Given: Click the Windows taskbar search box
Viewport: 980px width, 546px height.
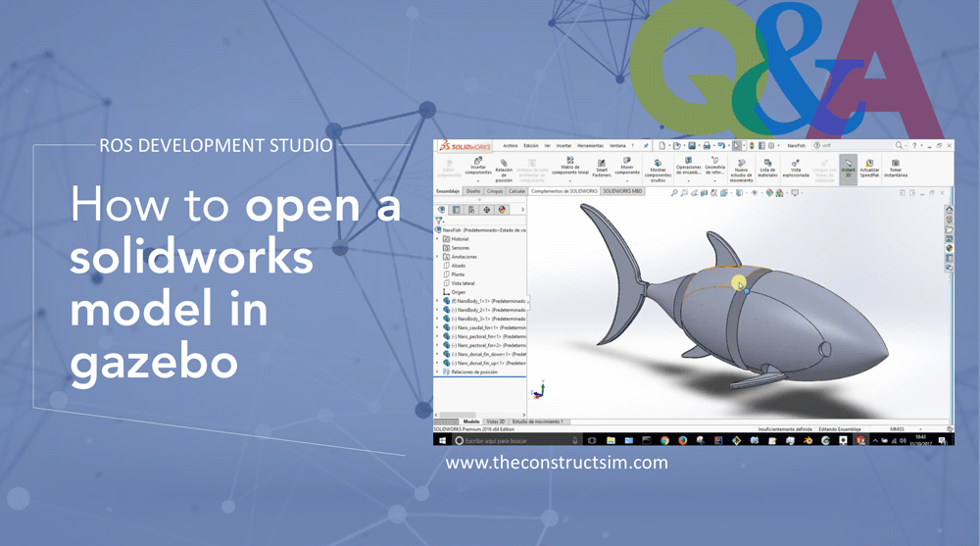Looking at the screenshot, I should tap(516, 440).
